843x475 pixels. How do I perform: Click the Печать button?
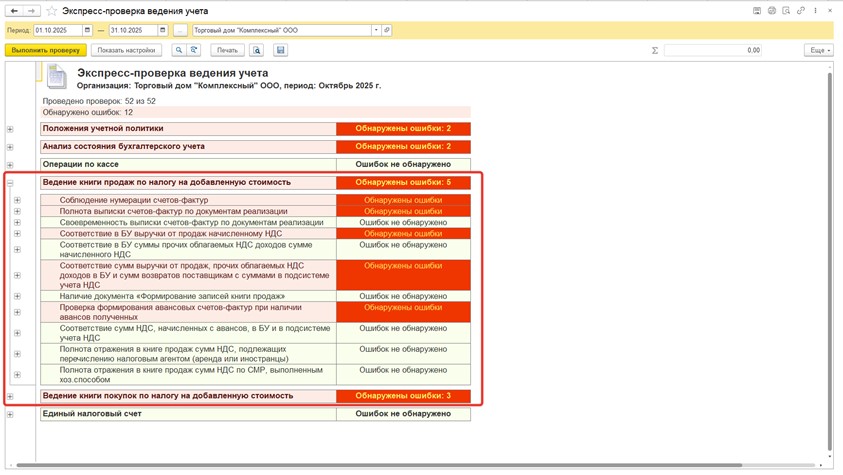coord(227,50)
